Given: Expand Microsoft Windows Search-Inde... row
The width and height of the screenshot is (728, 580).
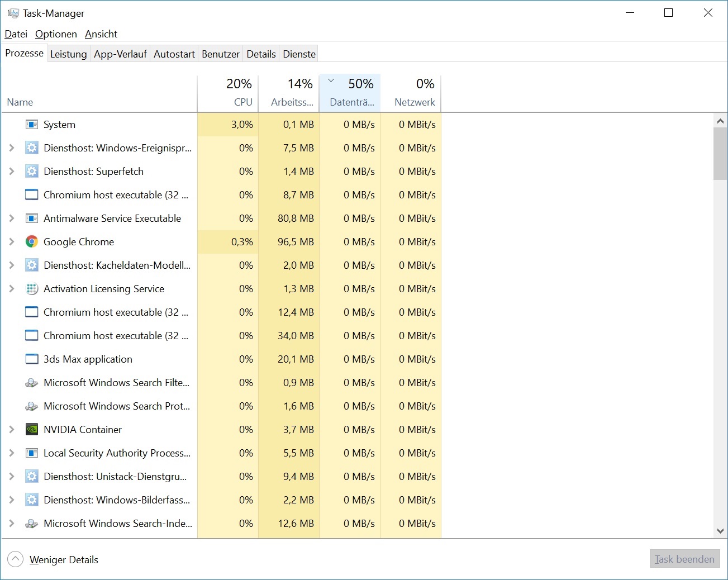Looking at the screenshot, I should pos(12,524).
